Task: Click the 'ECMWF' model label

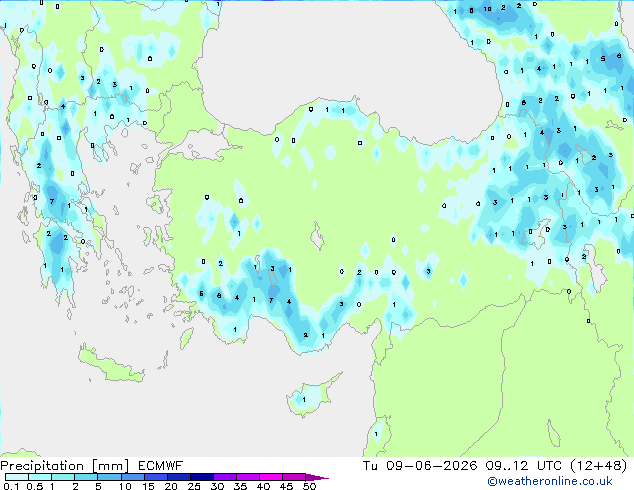Action: pyautogui.click(x=161, y=466)
